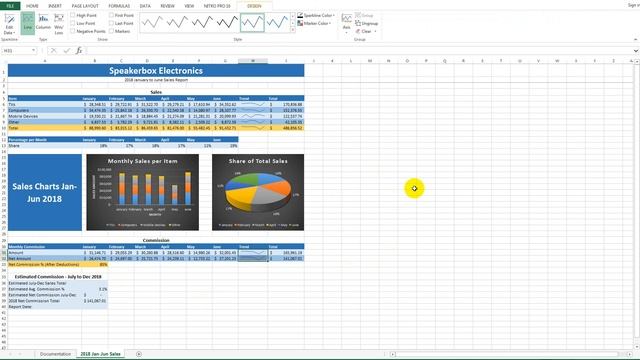Switch to INSERT ribbon tab
This screenshot has height=360, width=640.
tap(55, 6)
